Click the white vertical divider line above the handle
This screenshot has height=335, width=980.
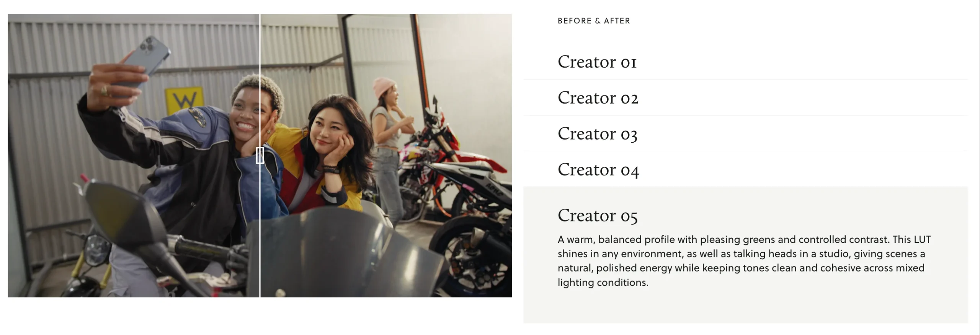tap(260, 80)
